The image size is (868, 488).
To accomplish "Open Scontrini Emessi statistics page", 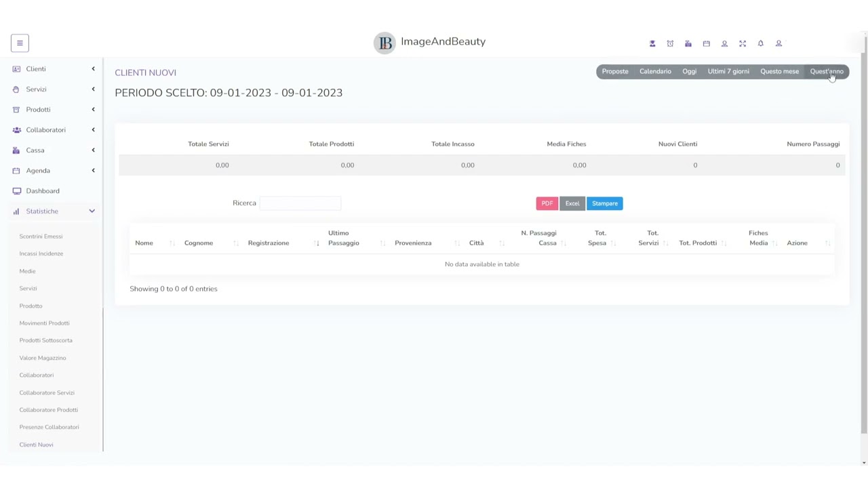I will [41, 237].
